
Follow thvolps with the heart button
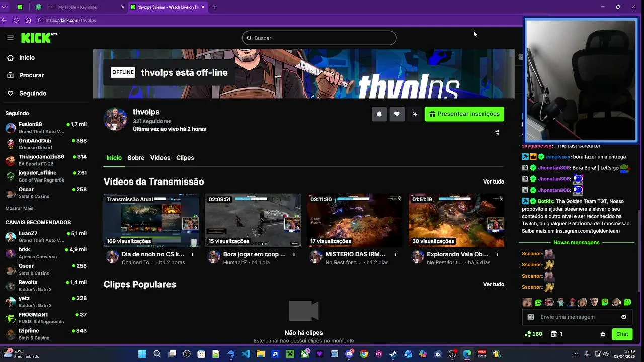[x=397, y=114]
